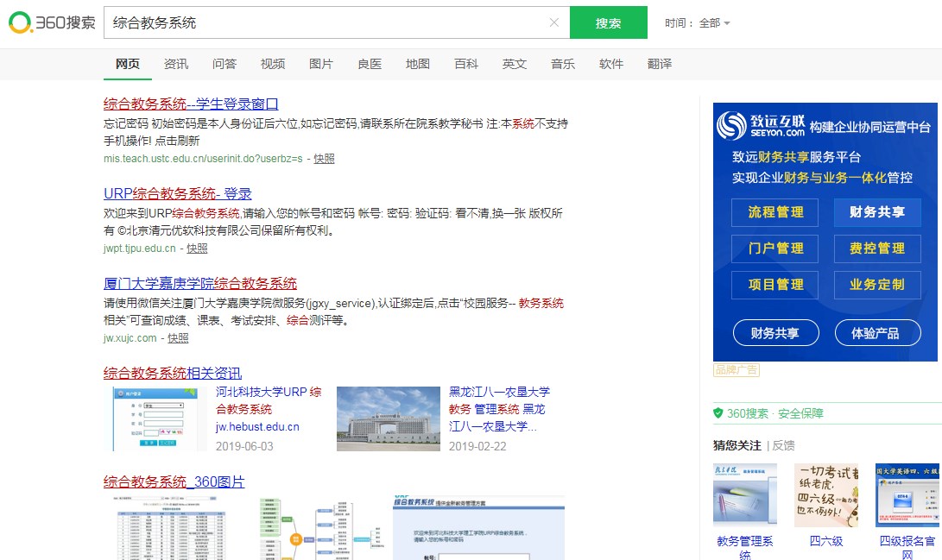Click the jwpt.tjpu.edu.cn URL text
The width and height of the screenshot is (942, 560).
pos(139,249)
